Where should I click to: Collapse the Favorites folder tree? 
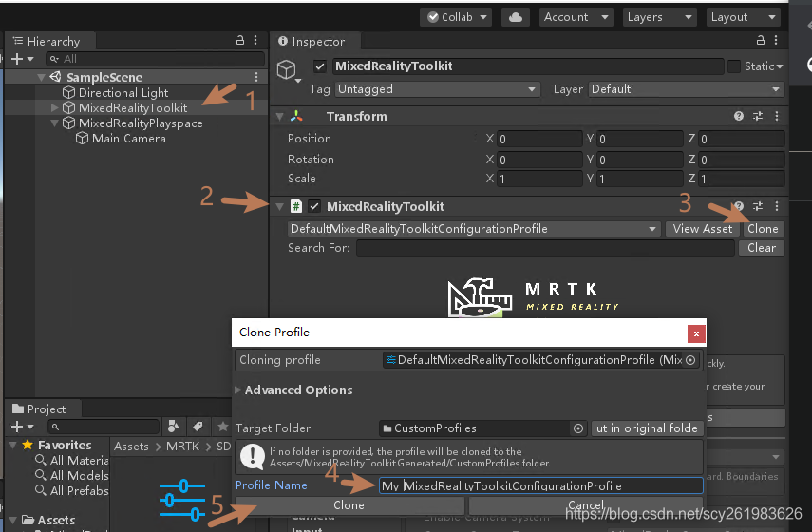tap(13, 445)
